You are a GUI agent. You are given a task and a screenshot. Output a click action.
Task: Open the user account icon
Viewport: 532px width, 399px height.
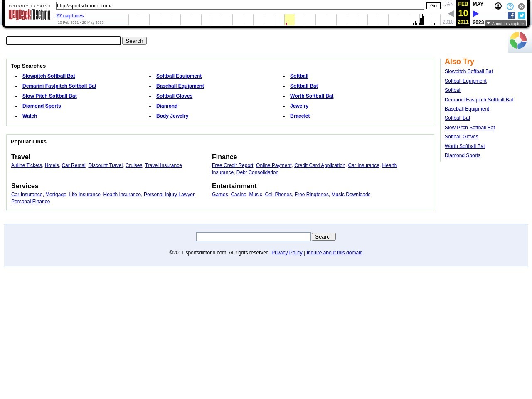(x=498, y=6)
